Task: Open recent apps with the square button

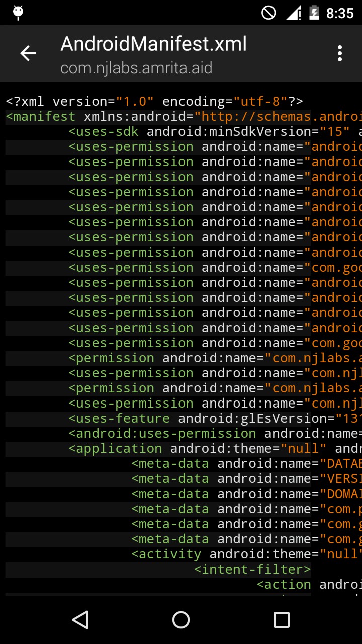Action: click(282, 620)
